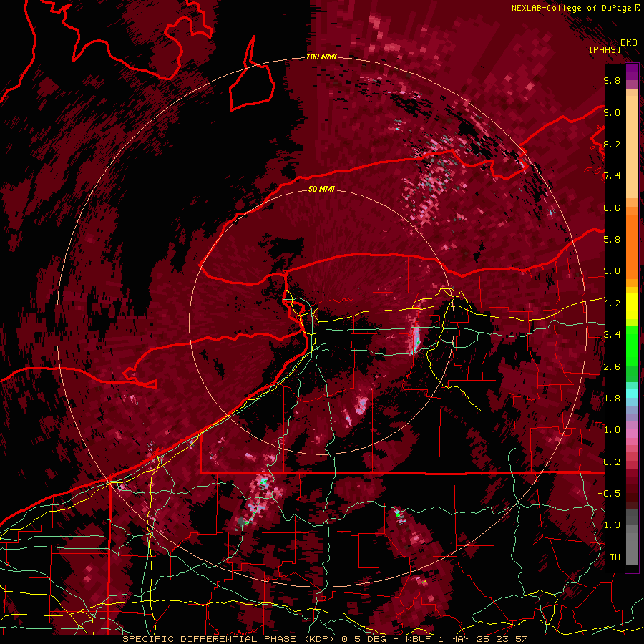This screenshot has width=644, height=644.
Task: Click the 100 NMI range ring label
Action: (x=321, y=57)
